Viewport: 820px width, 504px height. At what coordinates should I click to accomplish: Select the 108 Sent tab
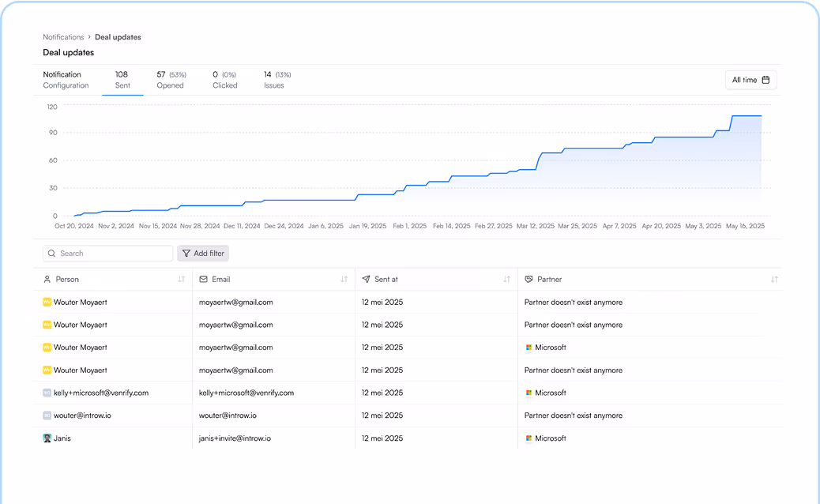point(122,80)
